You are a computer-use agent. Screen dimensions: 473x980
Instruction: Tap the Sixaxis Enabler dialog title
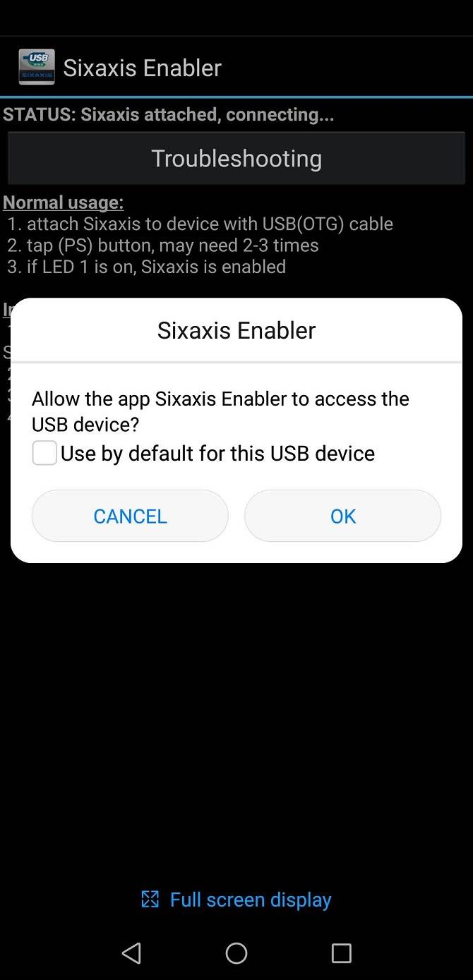tap(236, 330)
